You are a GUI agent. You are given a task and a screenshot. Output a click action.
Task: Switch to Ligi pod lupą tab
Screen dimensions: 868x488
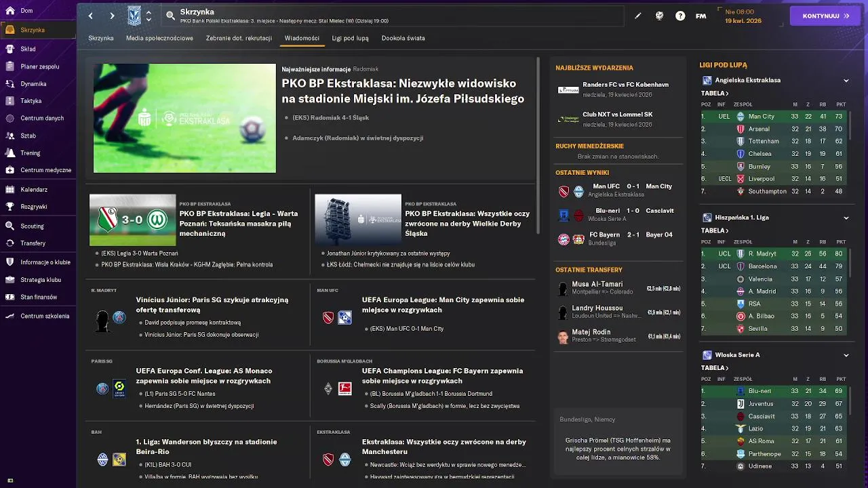point(350,38)
